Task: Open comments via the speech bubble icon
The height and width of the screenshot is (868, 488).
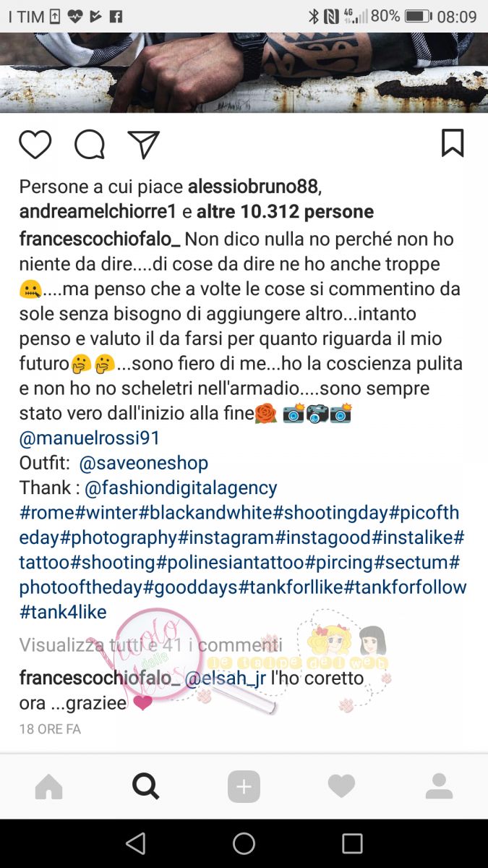Action: pos(90,145)
